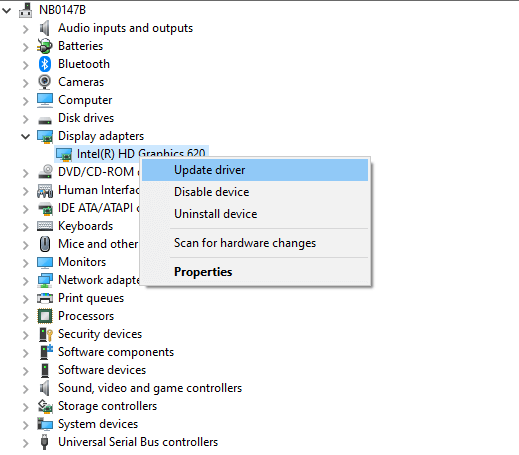Click the Storage controllers icon

tap(45, 406)
